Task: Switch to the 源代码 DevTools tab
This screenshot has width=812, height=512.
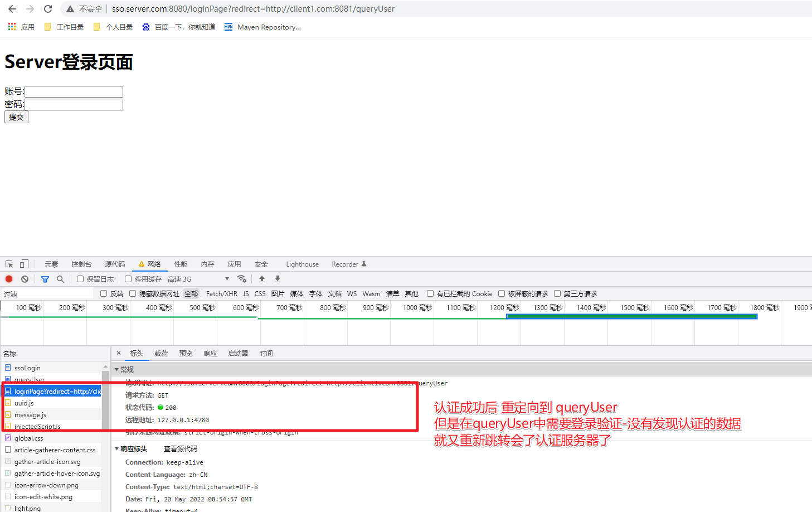Action: 115,264
